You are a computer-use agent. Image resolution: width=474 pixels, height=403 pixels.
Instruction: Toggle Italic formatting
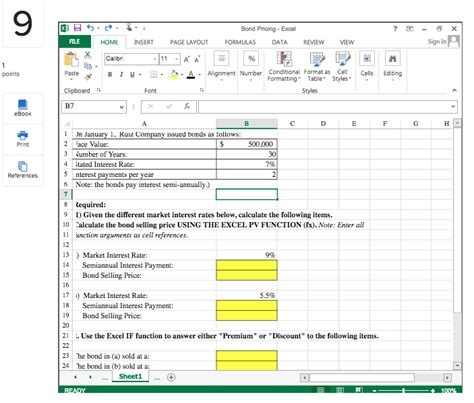pos(121,75)
